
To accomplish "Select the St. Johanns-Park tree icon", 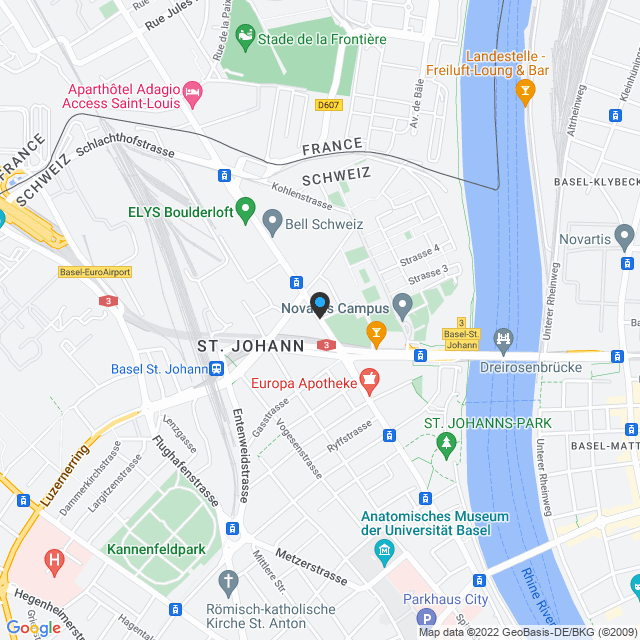I will point(446,446).
